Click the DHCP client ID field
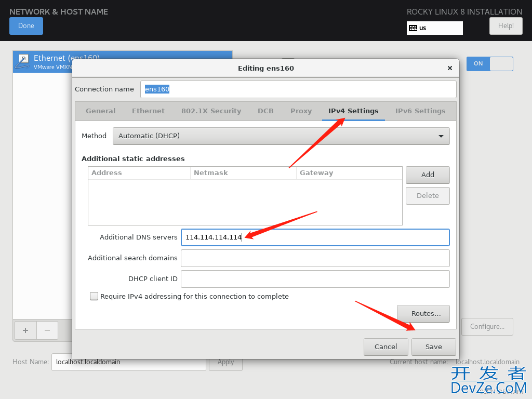 pos(315,279)
